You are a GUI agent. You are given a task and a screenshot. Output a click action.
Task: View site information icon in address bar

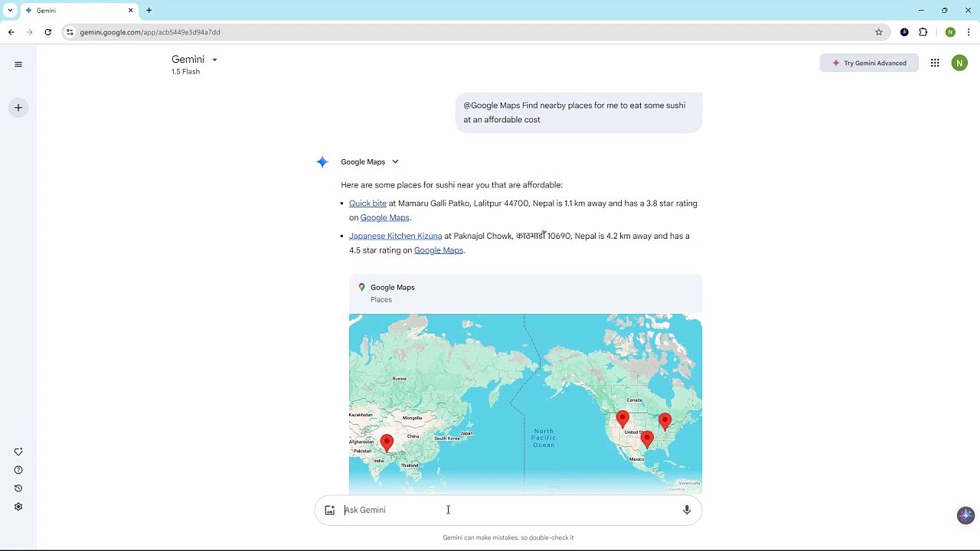point(70,32)
